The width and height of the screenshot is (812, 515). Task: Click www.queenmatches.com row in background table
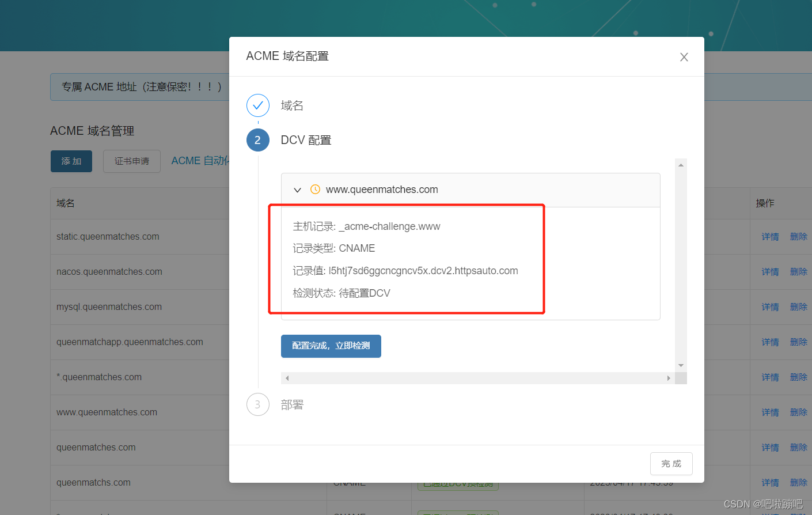click(107, 412)
